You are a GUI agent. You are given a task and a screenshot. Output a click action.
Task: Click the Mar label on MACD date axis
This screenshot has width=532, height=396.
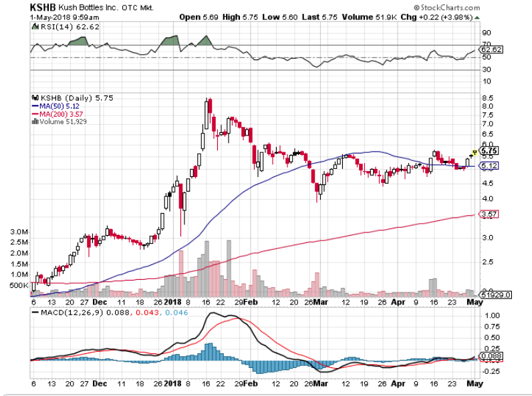pos(319,385)
